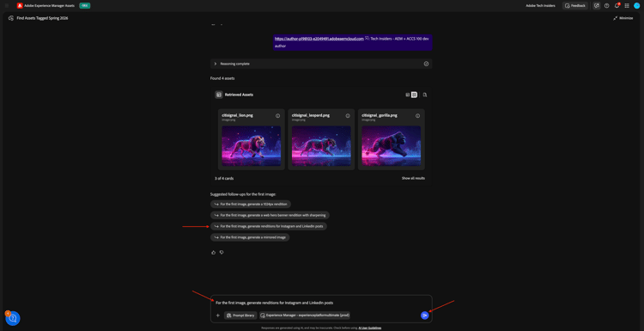Screen dimensions: 644x331
Task: Open the Prompt library
Action: tap(240, 316)
